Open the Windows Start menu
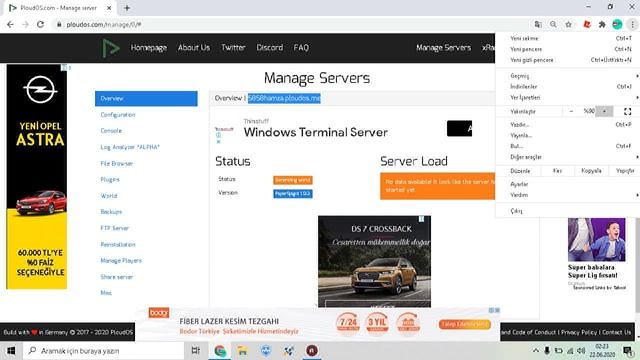 [11, 351]
